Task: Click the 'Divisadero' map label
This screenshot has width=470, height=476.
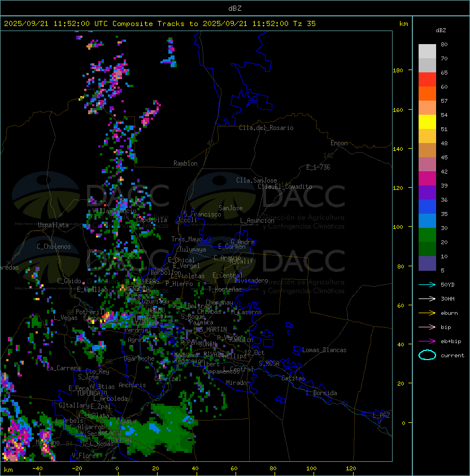Action: [251, 280]
